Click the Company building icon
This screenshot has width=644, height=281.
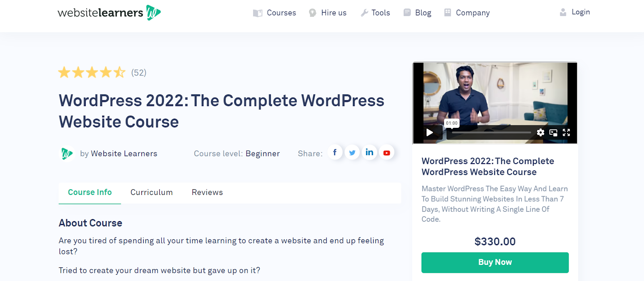[448, 12]
